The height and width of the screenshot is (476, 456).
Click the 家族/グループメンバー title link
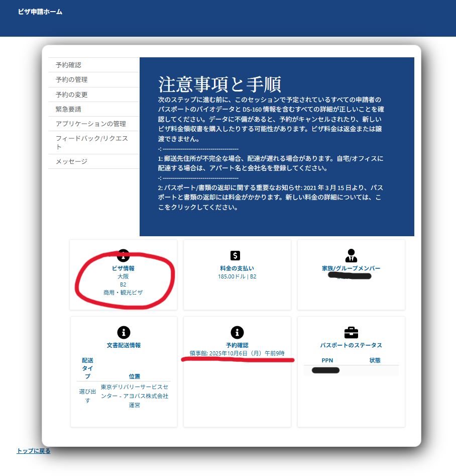(351, 268)
